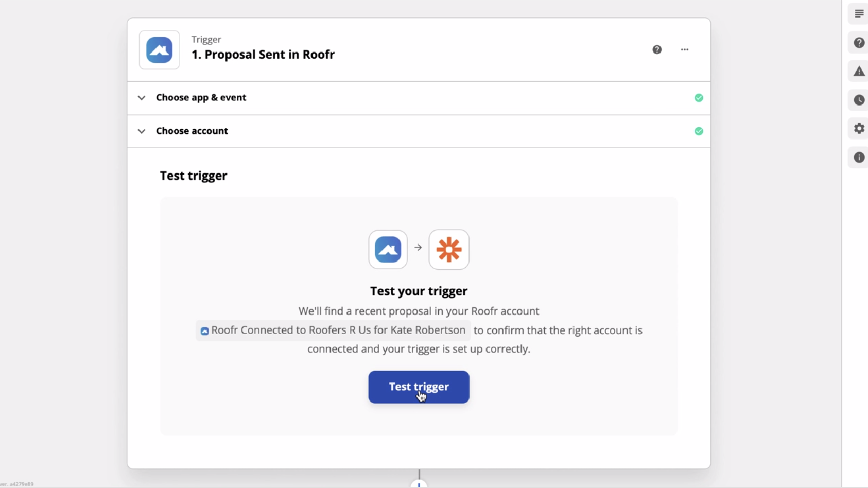Collapse the Choose app & event section
Image resolution: width=868 pixels, height=488 pixels.
(x=141, y=98)
